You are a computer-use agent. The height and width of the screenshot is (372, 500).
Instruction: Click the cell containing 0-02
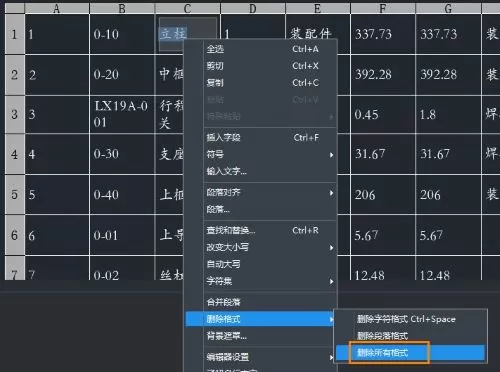coord(122,268)
